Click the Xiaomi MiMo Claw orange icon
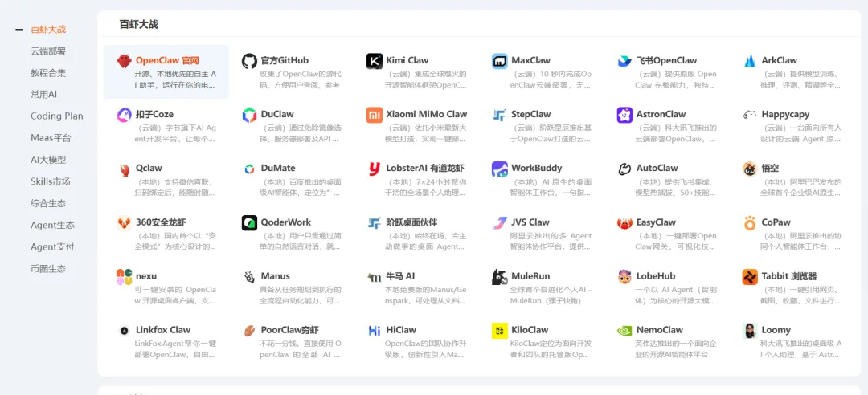Viewport: 868px width, 395px height. pos(375,115)
